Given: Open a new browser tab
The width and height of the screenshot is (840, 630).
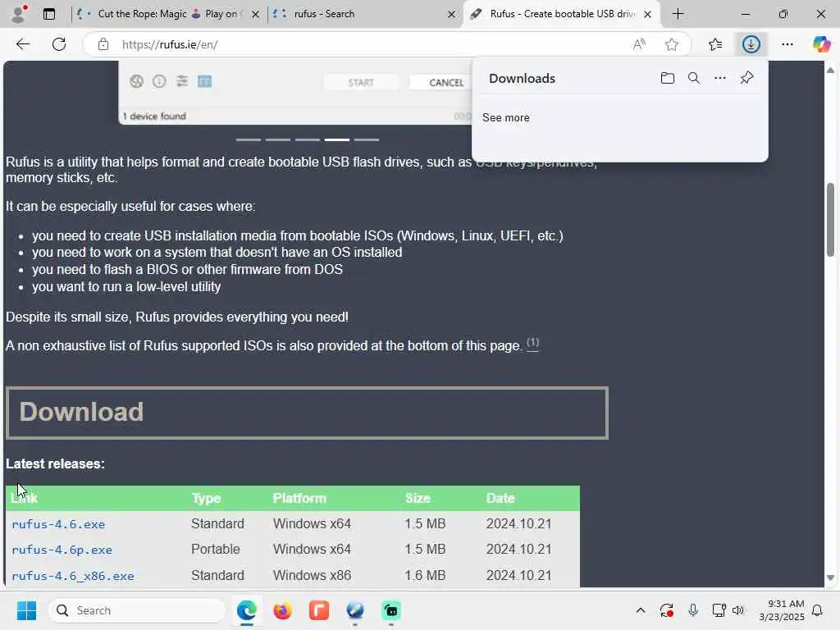Looking at the screenshot, I should [678, 14].
